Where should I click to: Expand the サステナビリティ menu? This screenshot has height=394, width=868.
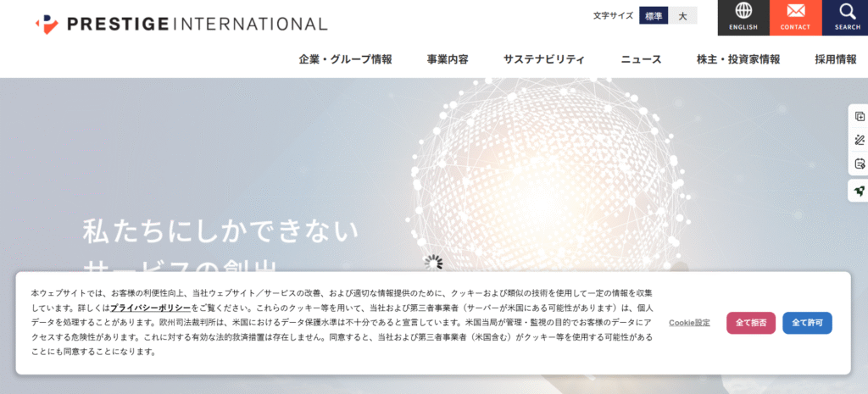click(x=544, y=59)
